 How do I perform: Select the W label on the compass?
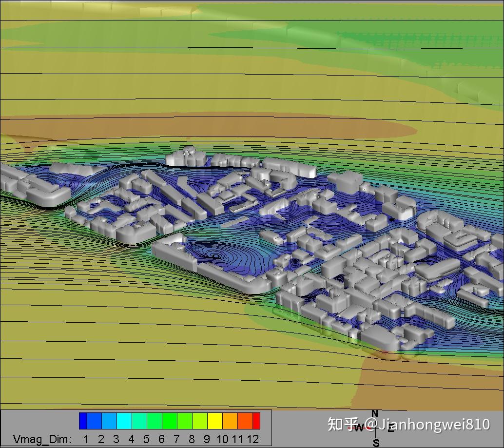360,427
